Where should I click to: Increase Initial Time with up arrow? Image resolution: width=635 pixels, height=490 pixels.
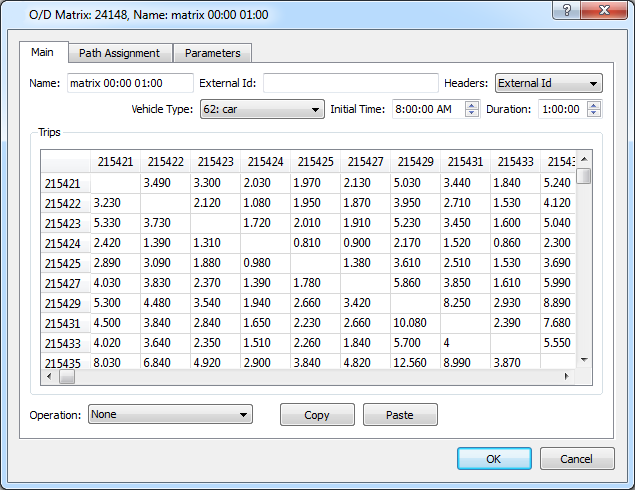coord(472,105)
